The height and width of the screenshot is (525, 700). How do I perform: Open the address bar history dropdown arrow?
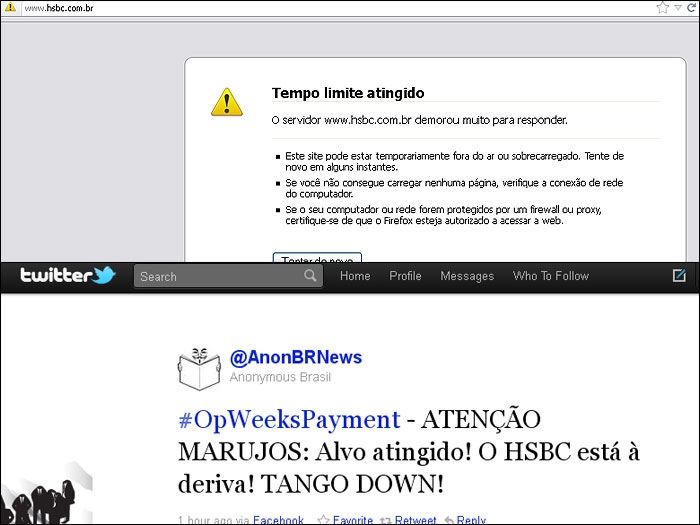point(677,8)
